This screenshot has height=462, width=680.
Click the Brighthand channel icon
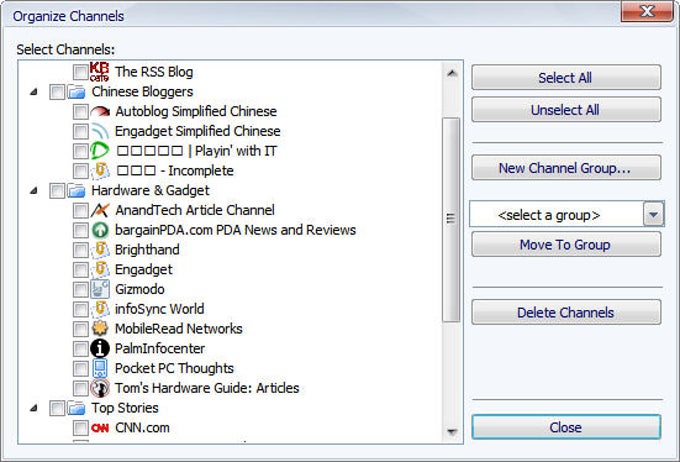pyautogui.click(x=100, y=249)
